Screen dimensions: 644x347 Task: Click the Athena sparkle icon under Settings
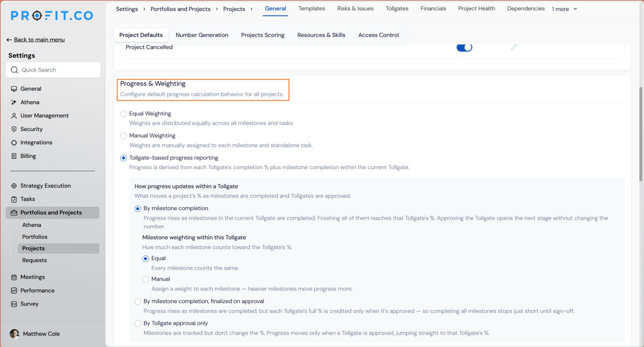pos(14,102)
